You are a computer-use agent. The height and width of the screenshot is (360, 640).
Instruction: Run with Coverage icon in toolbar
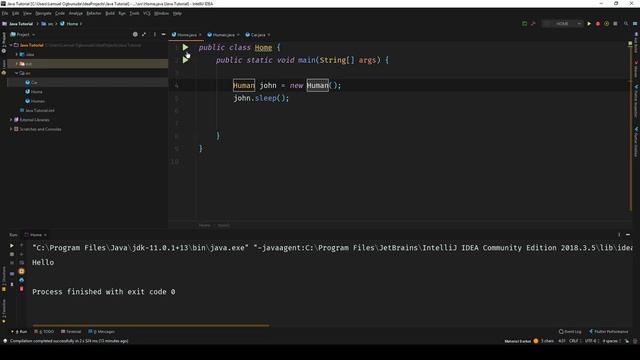pos(607,24)
